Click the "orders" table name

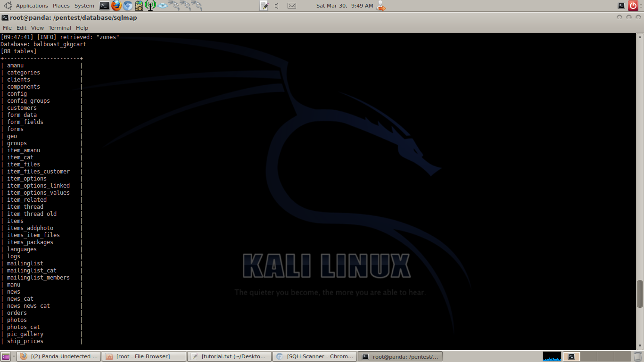tap(17, 313)
